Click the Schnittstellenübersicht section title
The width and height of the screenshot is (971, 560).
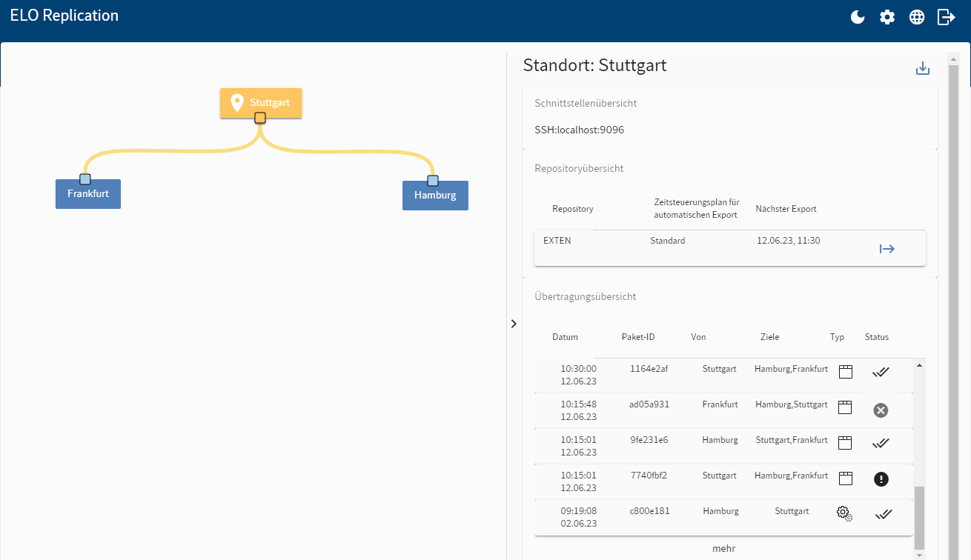586,103
